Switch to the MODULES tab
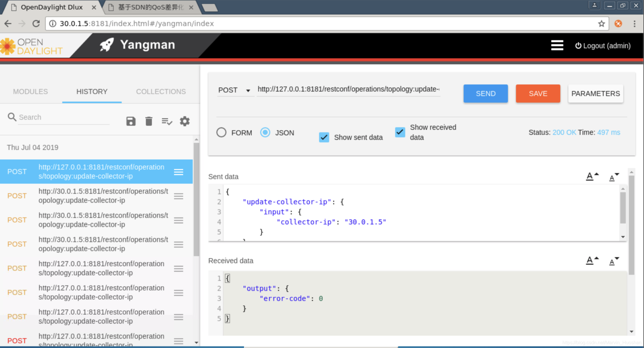 [x=30, y=92]
